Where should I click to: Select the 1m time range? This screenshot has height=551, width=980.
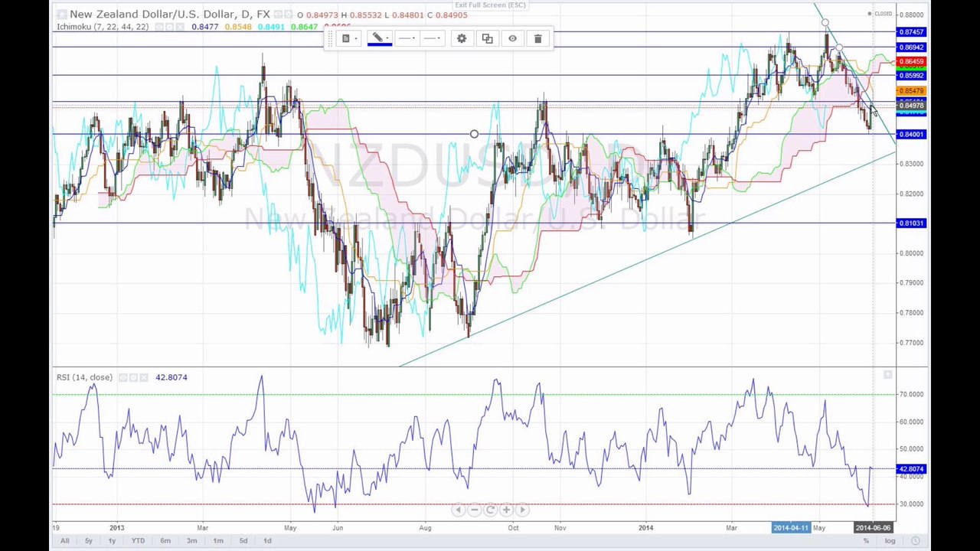(x=218, y=541)
